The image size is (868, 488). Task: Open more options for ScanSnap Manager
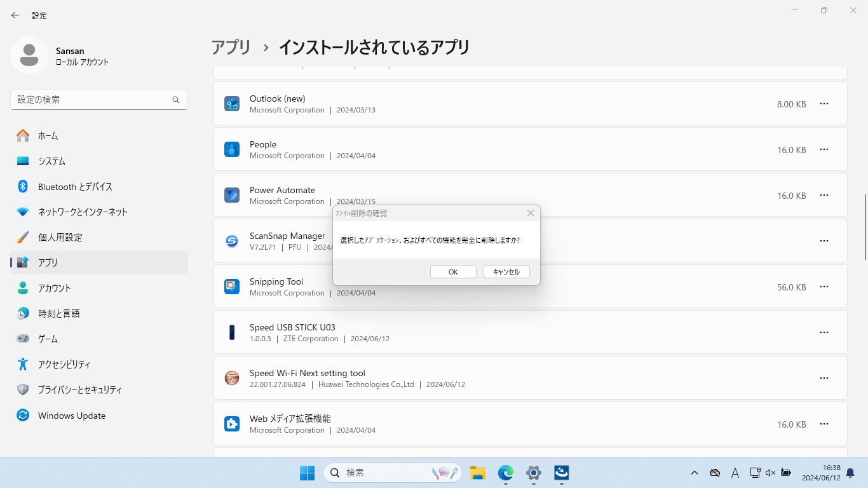tap(824, 241)
